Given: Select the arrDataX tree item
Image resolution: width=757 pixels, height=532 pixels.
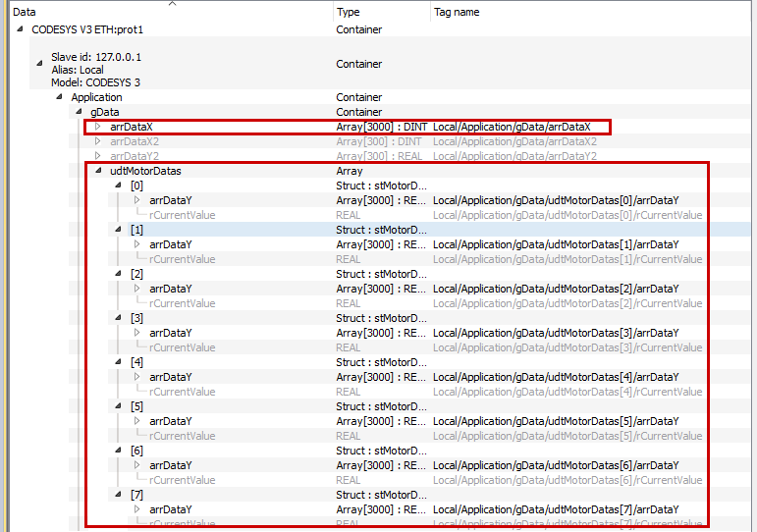Looking at the screenshot, I should [x=132, y=128].
